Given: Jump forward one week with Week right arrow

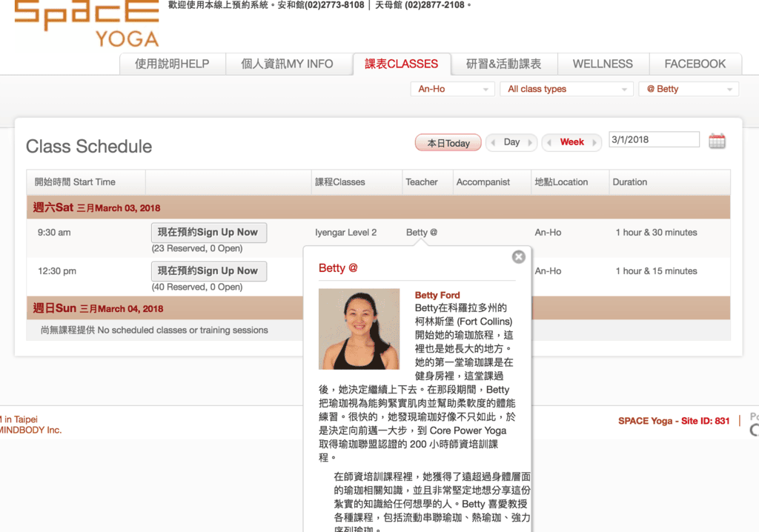Looking at the screenshot, I should click(x=595, y=143).
